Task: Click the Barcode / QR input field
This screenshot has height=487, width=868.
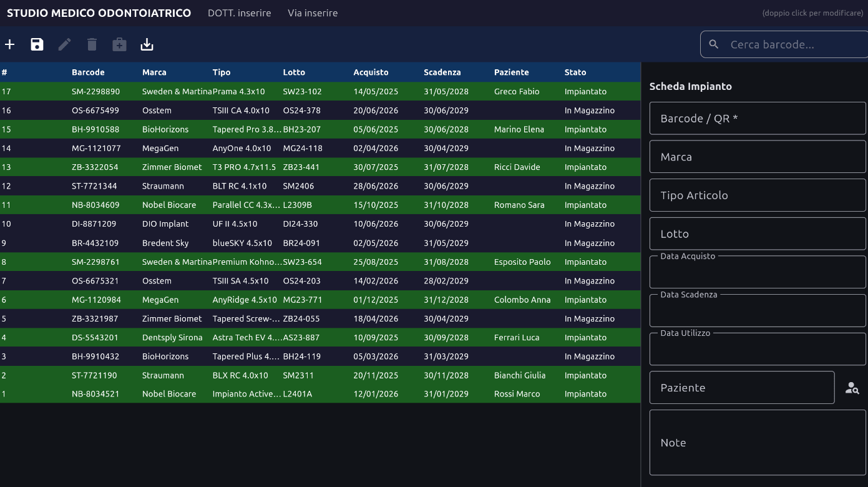Action: pyautogui.click(x=758, y=118)
